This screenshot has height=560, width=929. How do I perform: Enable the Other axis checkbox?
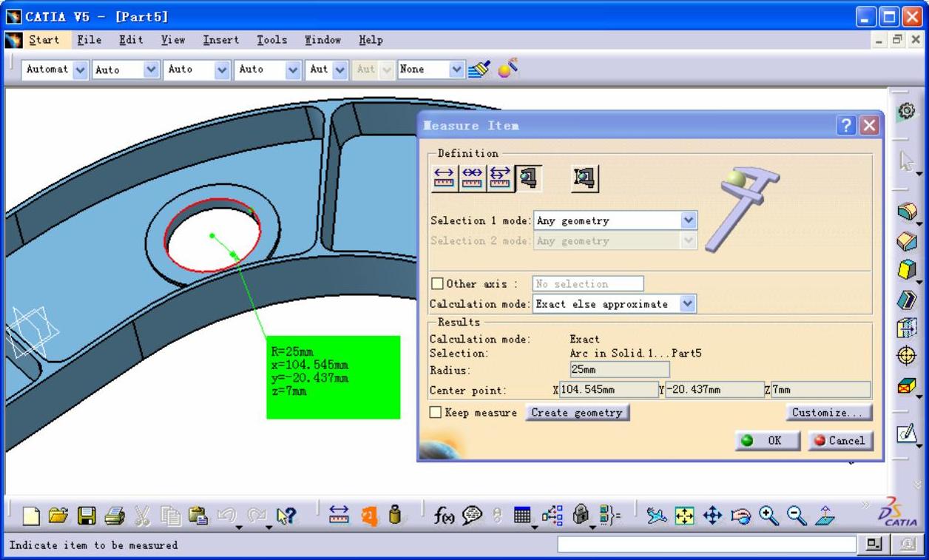coord(437,284)
